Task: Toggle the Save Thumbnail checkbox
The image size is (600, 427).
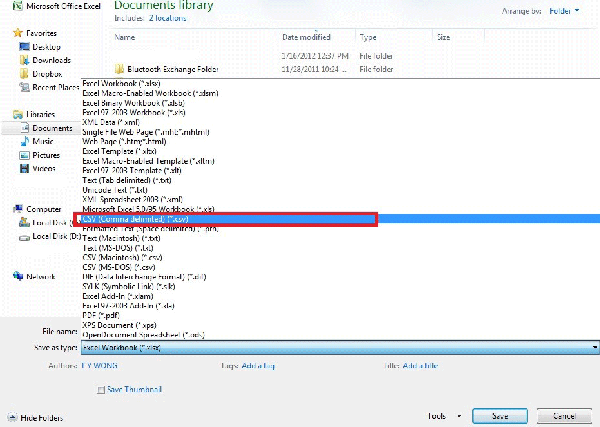Action: click(x=101, y=390)
